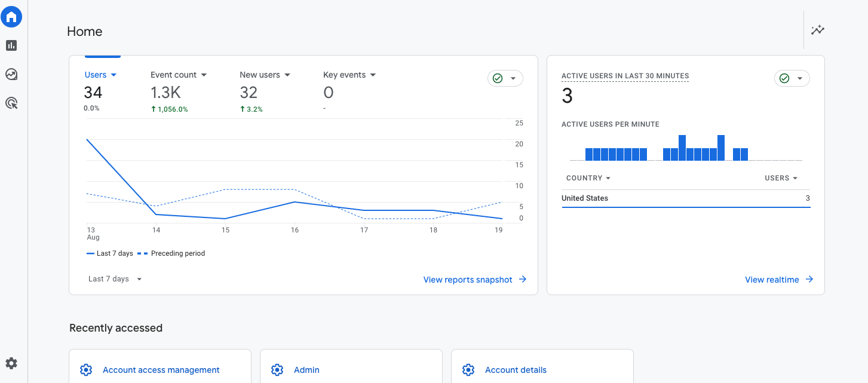
Task: Open the Key events metric dropdown
Action: (373, 74)
